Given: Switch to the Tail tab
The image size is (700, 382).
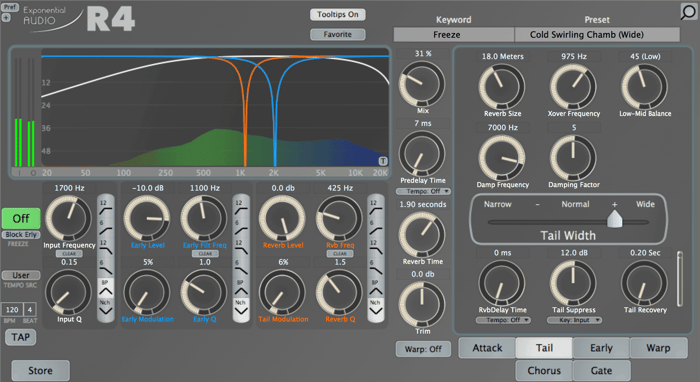Looking at the screenshot, I should click(544, 348).
